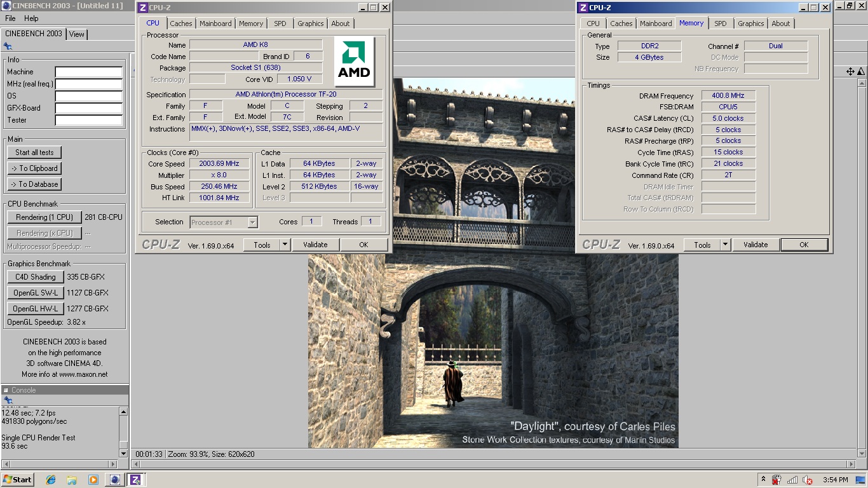Open Graphics tab in left CPU-Z window
The image size is (868, 488).
(311, 24)
